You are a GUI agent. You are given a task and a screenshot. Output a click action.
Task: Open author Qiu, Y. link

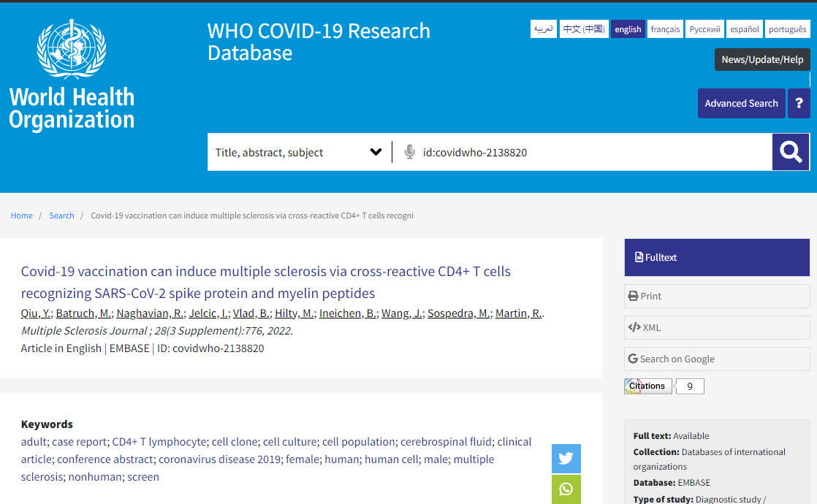(35, 313)
